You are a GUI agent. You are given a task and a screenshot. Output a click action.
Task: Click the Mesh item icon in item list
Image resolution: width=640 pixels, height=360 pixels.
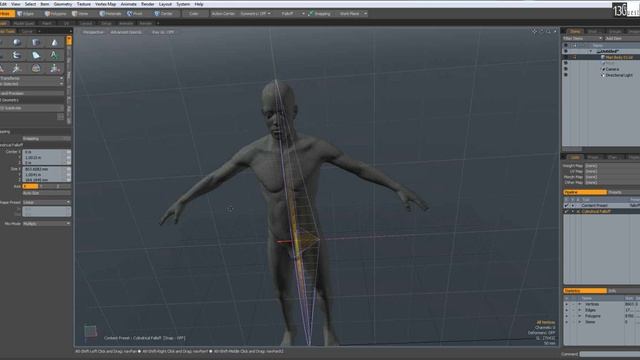603,58
